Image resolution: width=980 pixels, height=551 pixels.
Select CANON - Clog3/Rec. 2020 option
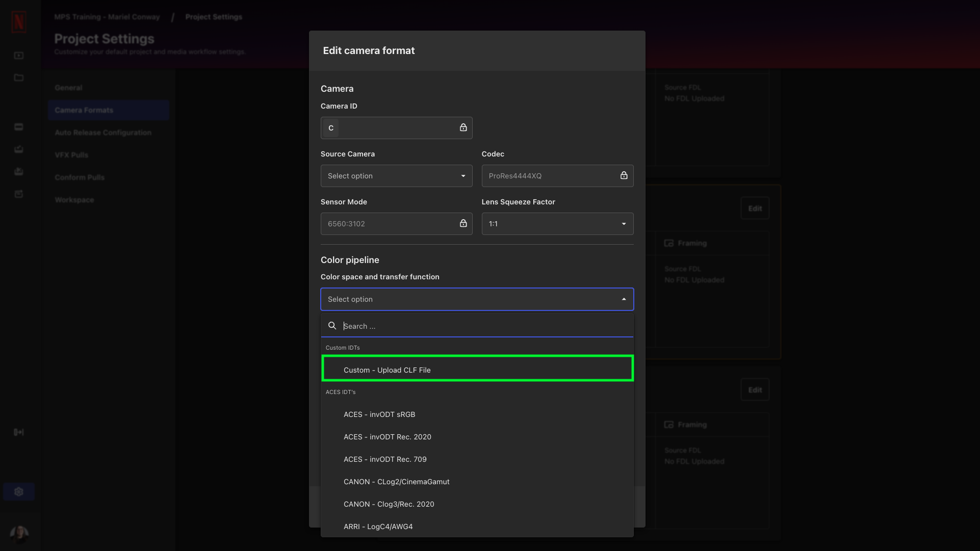pos(477,504)
